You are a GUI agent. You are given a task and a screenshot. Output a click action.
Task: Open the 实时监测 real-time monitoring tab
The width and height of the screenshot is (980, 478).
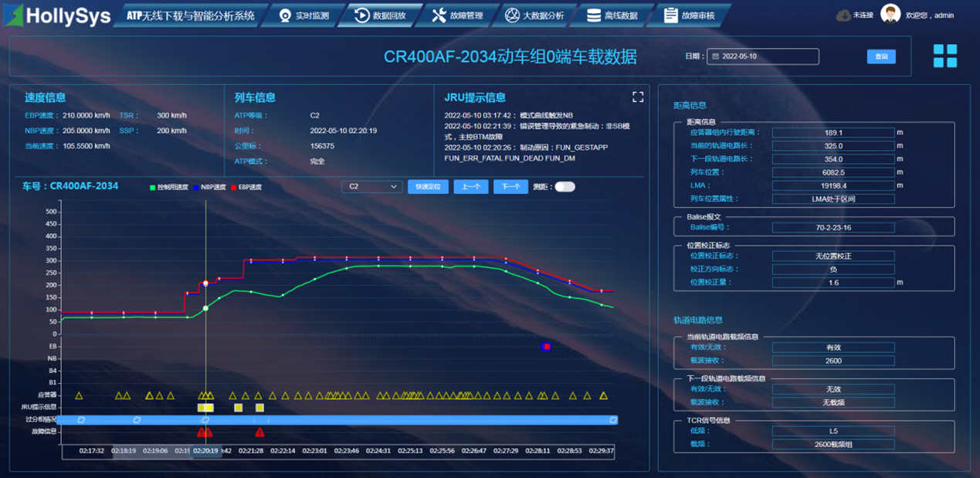(303, 15)
